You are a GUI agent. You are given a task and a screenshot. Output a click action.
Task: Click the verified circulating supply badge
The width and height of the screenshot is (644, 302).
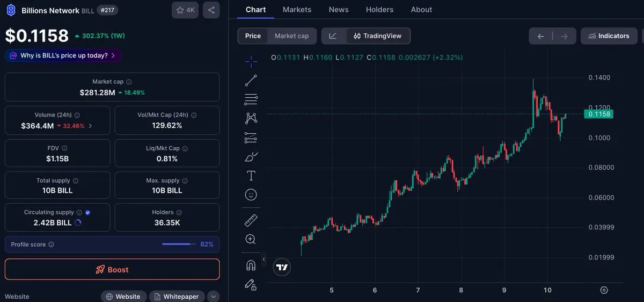[x=87, y=212]
